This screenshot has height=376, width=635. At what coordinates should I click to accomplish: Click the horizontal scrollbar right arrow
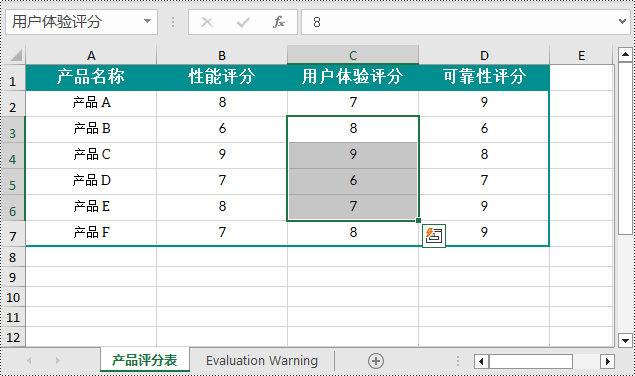(607, 361)
